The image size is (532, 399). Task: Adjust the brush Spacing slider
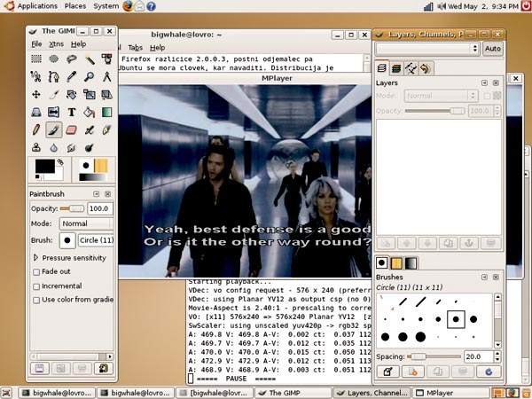click(434, 356)
